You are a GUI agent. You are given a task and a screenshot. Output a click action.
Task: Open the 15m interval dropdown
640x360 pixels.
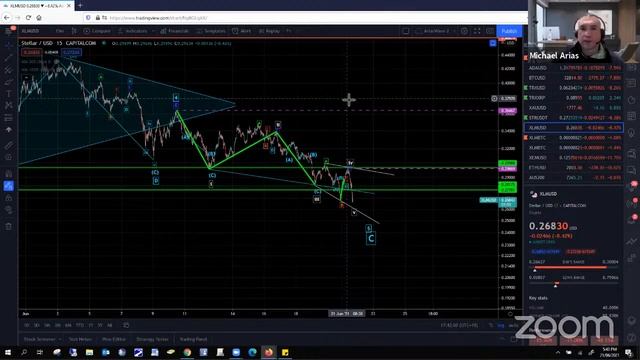(x=60, y=31)
